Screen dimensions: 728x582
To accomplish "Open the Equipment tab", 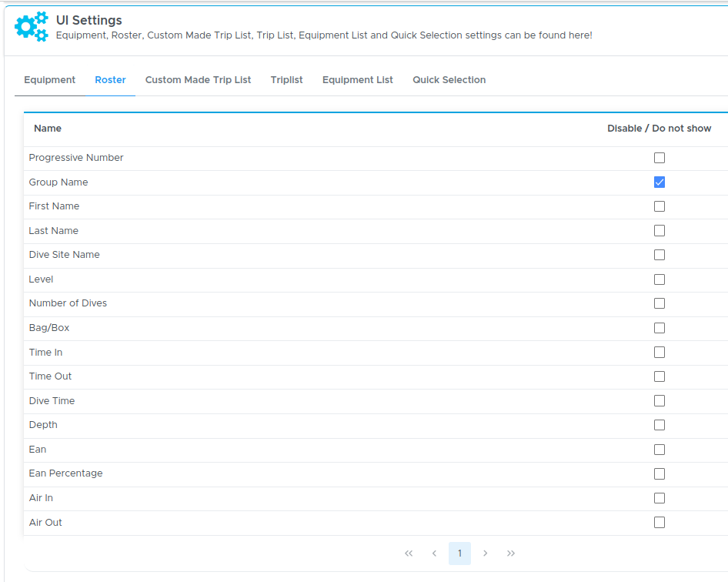I will [50, 80].
